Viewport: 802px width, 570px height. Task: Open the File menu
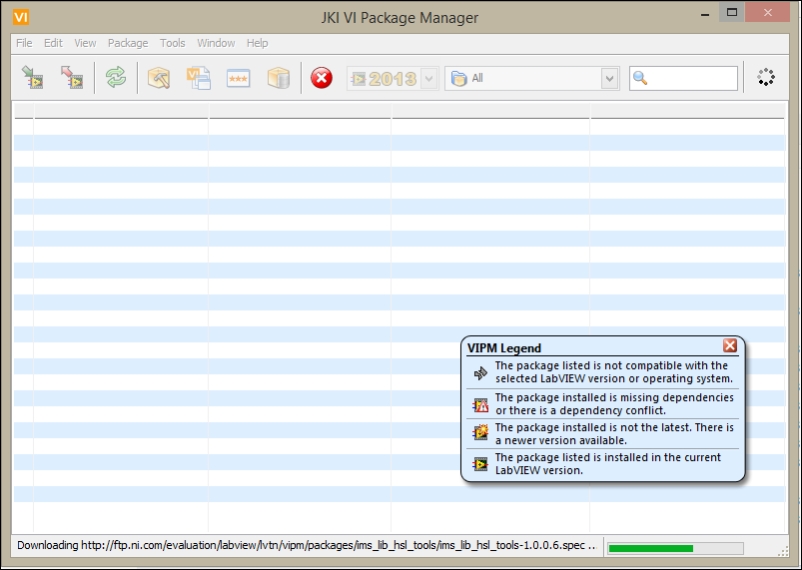24,43
